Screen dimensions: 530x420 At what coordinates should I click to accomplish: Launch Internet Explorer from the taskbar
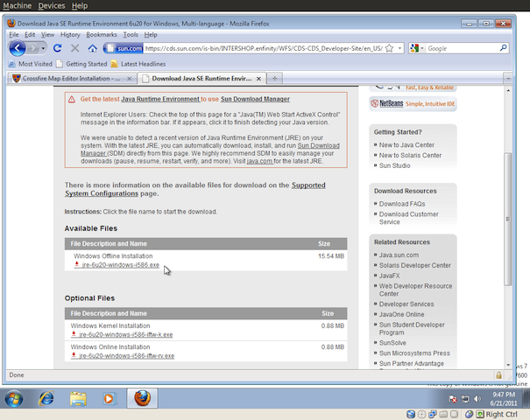[46, 399]
